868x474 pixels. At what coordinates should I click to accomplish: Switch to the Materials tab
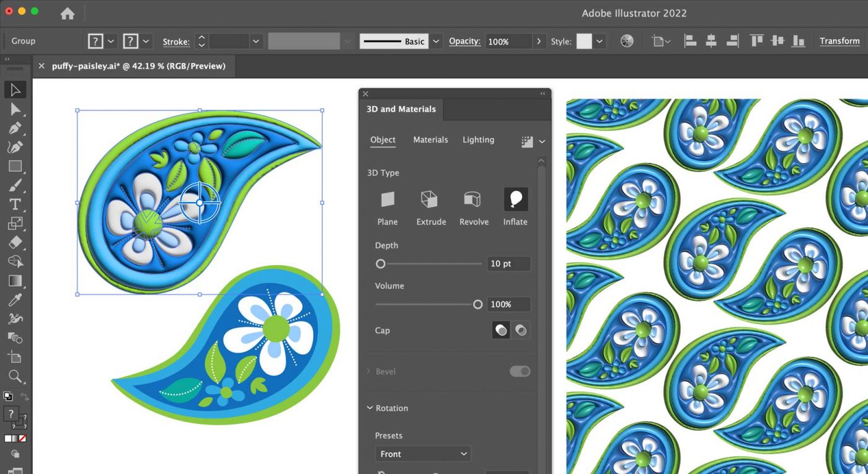click(x=430, y=139)
